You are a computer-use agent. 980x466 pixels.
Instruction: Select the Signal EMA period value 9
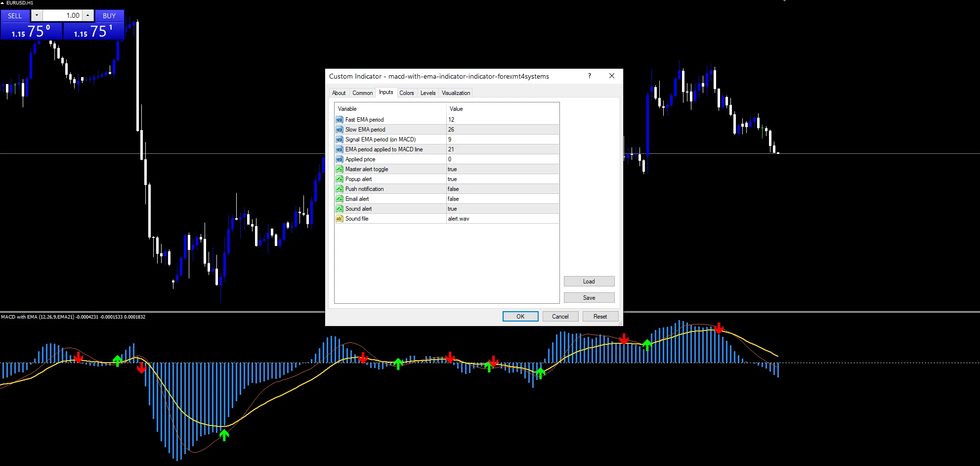[503, 140]
